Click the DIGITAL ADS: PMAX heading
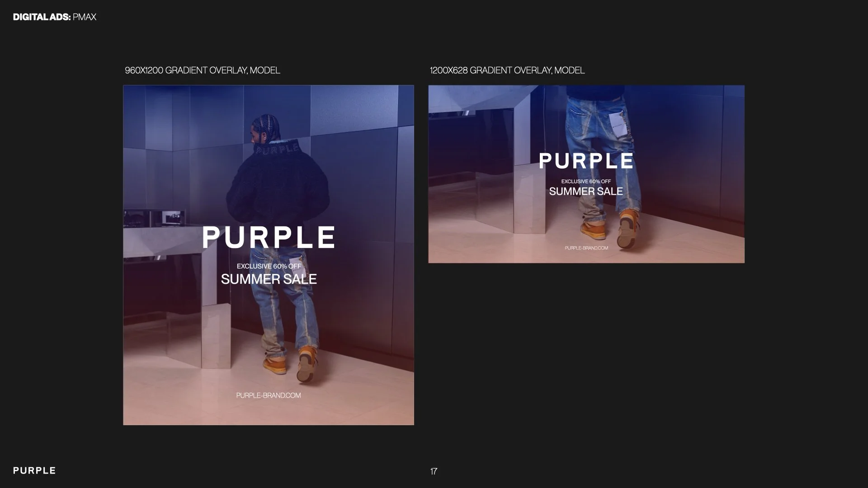This screenshot has height=488, width=868. pyautogui.click(x=54, y=17)
